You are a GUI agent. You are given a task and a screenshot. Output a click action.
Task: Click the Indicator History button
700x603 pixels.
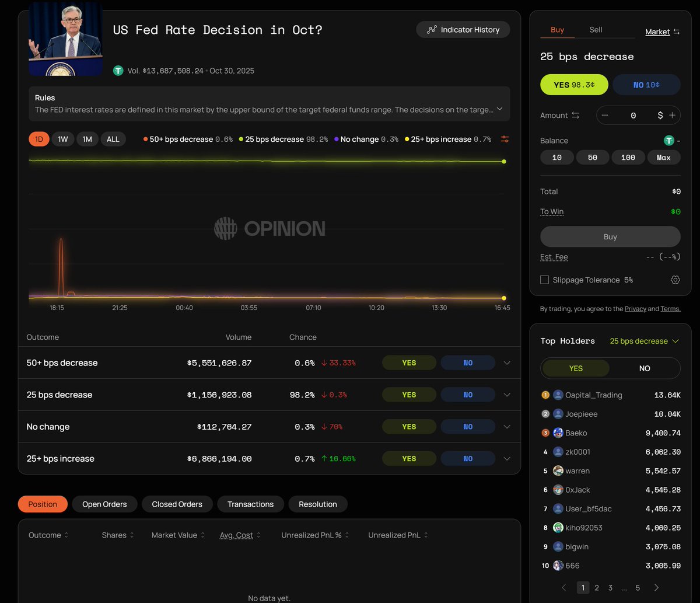(x=463, y=30)
